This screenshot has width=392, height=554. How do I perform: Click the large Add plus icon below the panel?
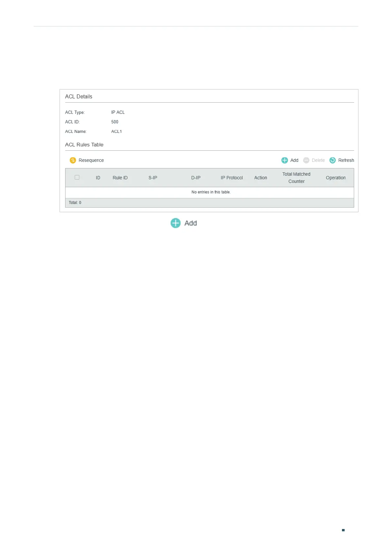coord(175,223)
